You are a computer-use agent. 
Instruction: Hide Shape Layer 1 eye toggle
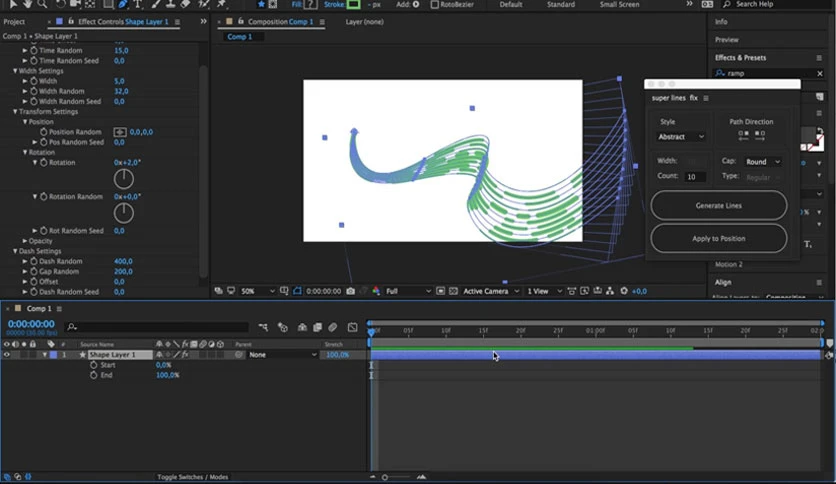click(x=6, y=354)
